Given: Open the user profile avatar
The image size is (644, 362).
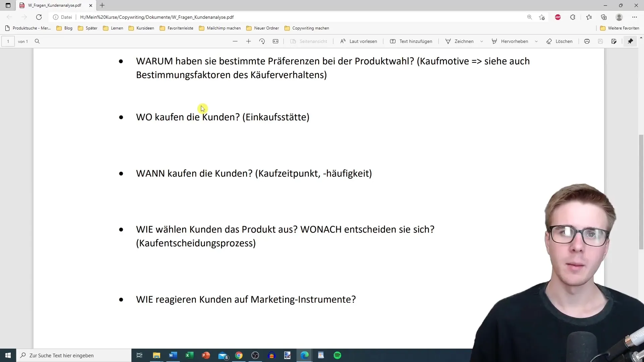Looking at the screenshot, I should pyautogui.click(x=619, y=17).
